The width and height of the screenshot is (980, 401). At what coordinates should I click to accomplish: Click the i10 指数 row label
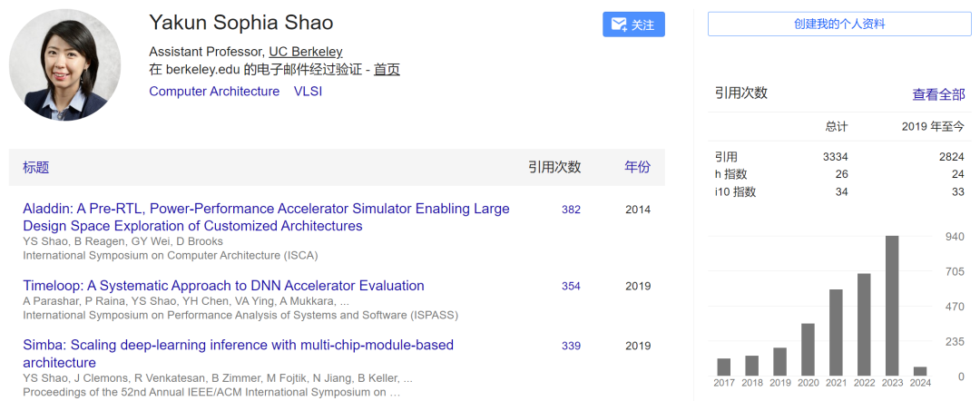tap(736, 191)
